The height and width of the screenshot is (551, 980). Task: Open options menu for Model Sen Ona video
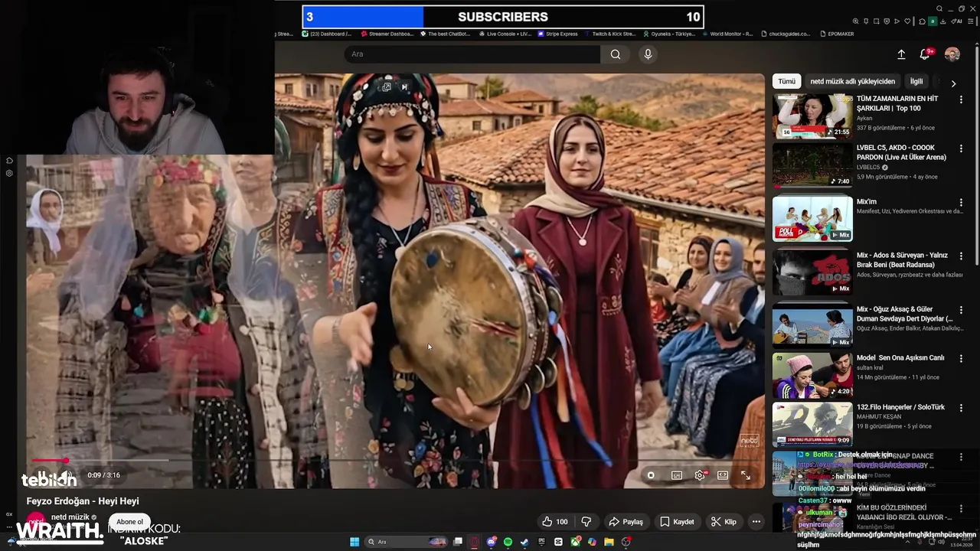(x=961, y=358)
